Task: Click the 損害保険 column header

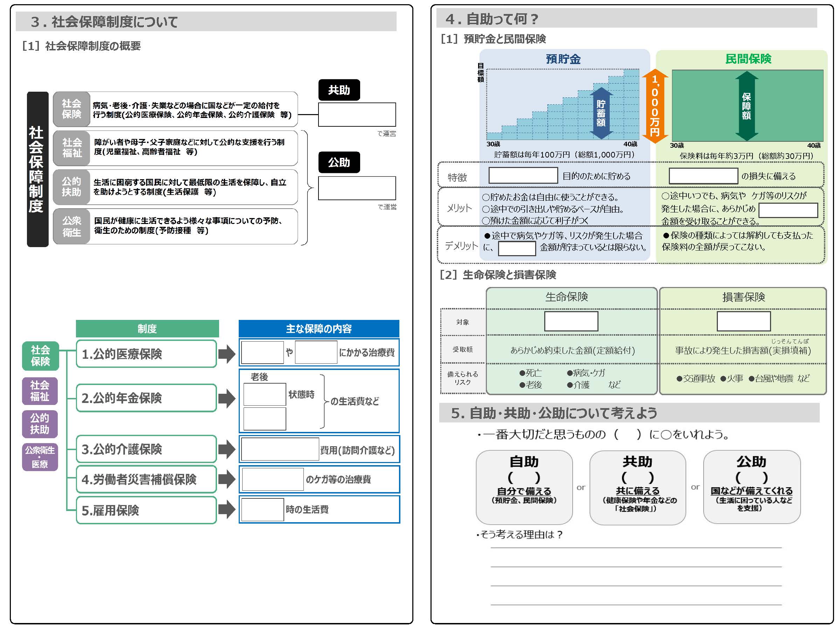Action: 743,297
